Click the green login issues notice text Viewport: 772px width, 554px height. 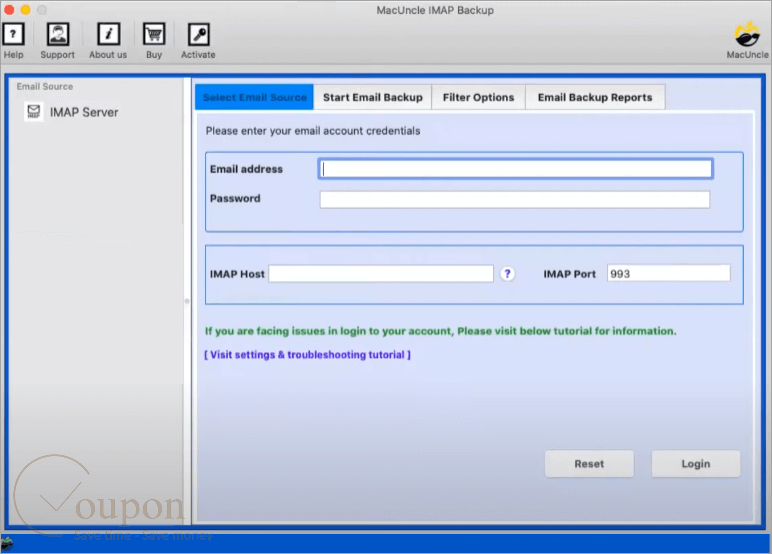pos(441,331)
